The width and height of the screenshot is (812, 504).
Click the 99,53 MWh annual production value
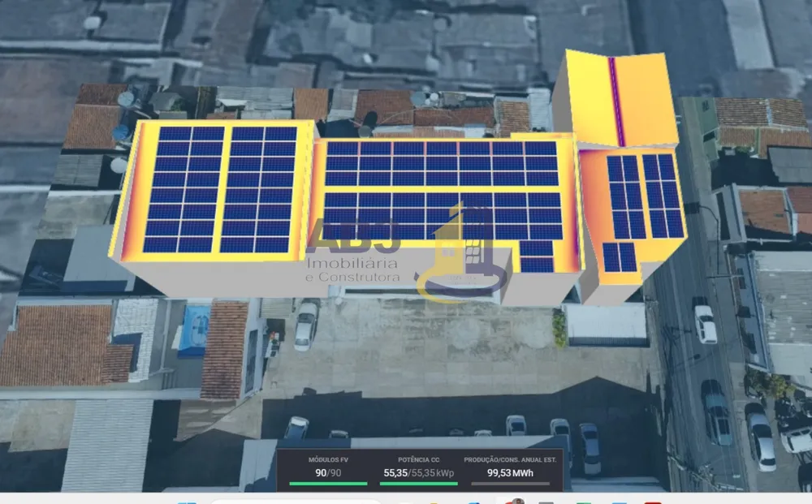(510, 473)
